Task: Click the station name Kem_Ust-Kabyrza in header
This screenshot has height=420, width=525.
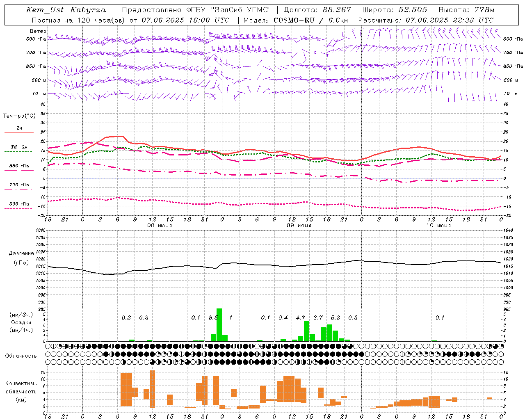Action: point(66,10)
